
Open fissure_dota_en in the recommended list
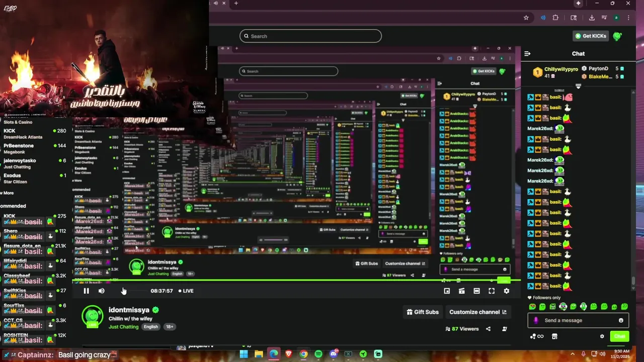tap(35, 248)
